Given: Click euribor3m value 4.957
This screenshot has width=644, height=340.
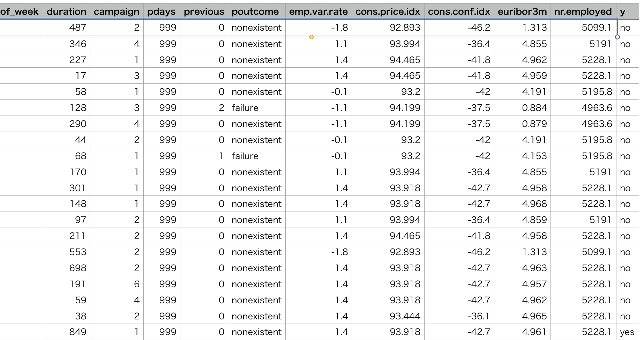Looking at the screenshot, I should 522,284.
